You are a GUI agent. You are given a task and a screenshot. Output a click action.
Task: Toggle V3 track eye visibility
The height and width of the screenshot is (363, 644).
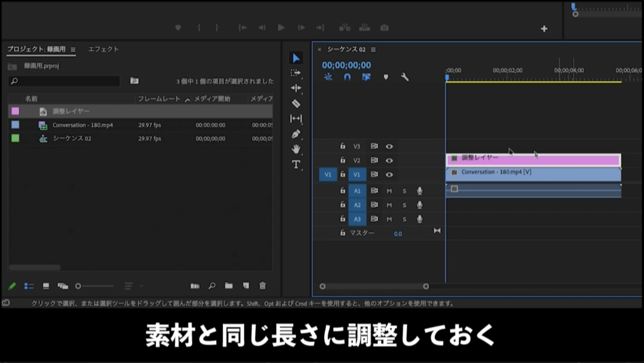[389, 146]
